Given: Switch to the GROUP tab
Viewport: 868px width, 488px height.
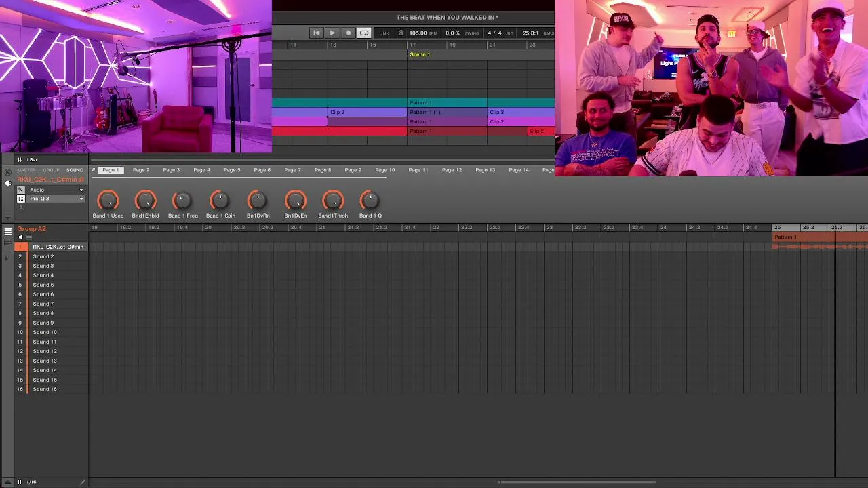Looking at the screenshot, I should pyautogui.click(x=51, y=170).
